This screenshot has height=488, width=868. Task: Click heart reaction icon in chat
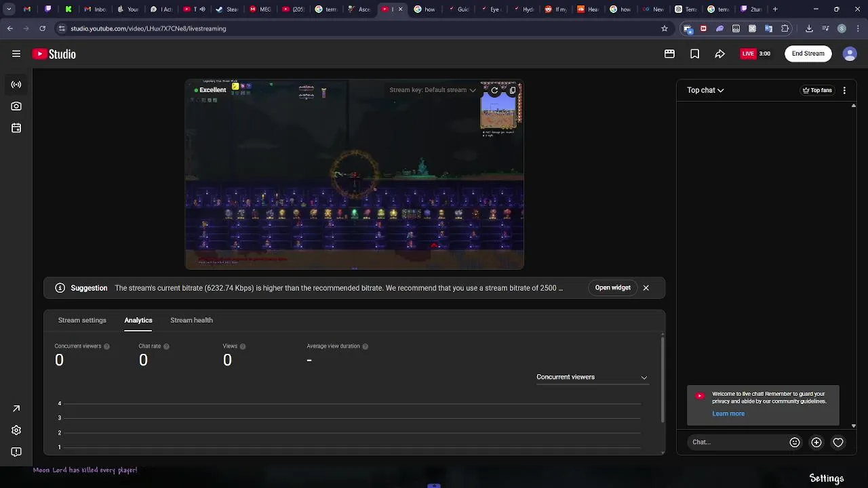(x=838, y=442)
